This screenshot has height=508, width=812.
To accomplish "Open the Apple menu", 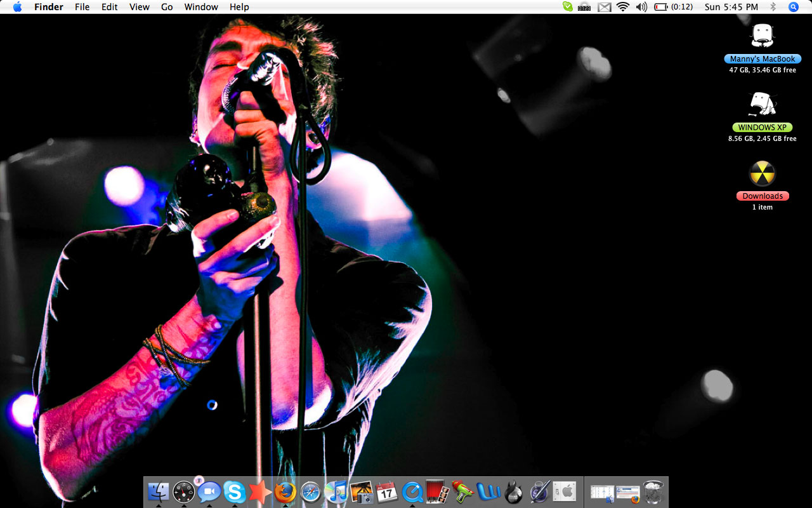I will pos(17,7).
